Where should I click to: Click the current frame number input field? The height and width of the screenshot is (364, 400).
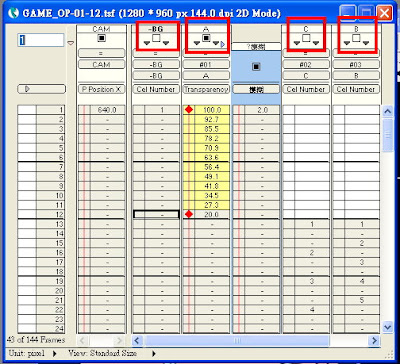pos(40,40)
